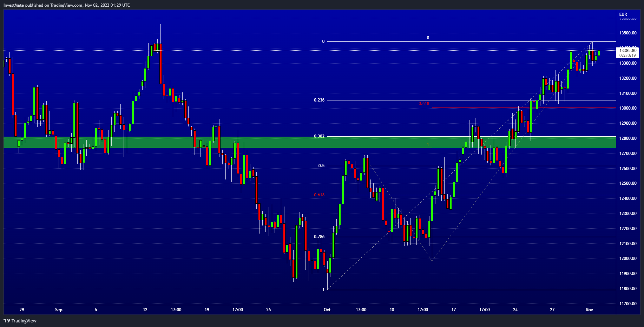Image resolution: width=644 pixels, height=327 pixels.
Task: Select the EUR currency label on the price axis
Action: [623, 14]
